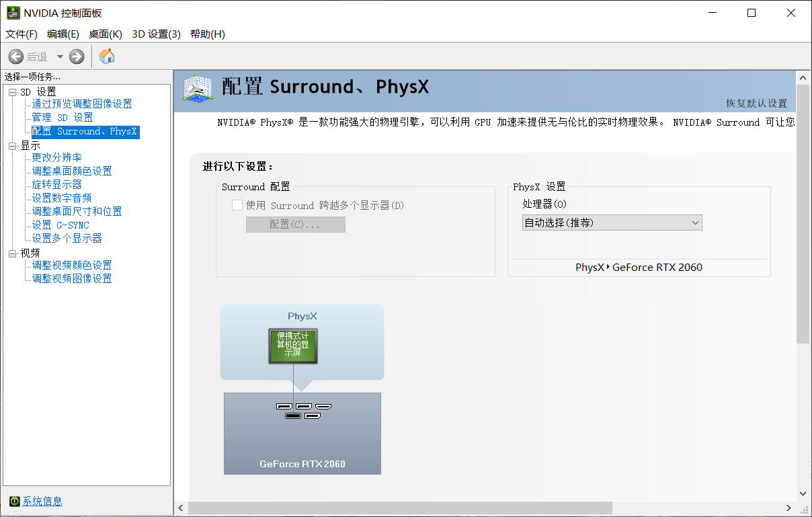The width and height of the screenshot is (812, 517).
Task: Click the GeForce RTX 2060 card diagram
Action: [302, 434]
